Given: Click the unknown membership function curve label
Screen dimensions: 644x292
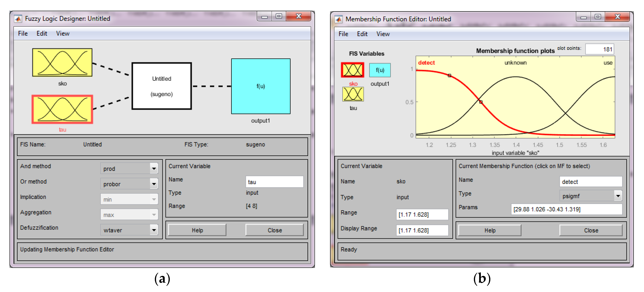Looking at the screenshot, I should click(x=515, y=63).
